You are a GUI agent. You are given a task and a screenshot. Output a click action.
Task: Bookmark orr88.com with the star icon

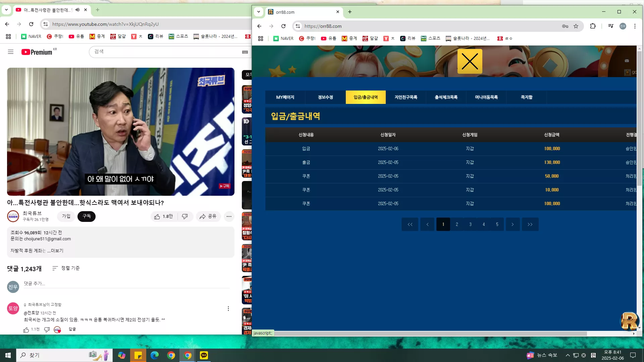[576, 26]
